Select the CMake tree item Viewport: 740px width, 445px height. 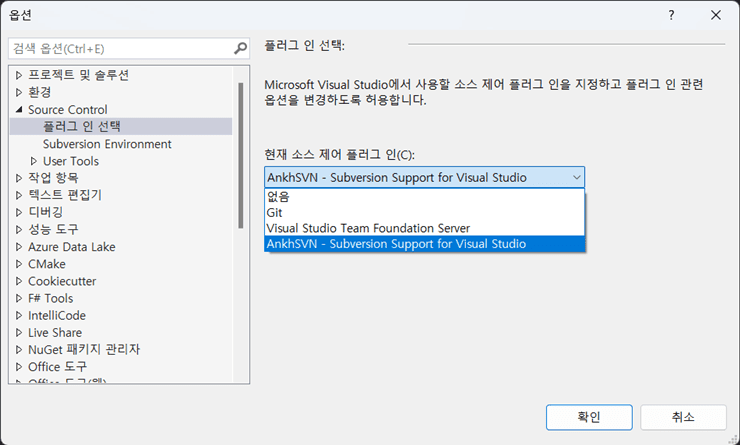click(47, 264)
